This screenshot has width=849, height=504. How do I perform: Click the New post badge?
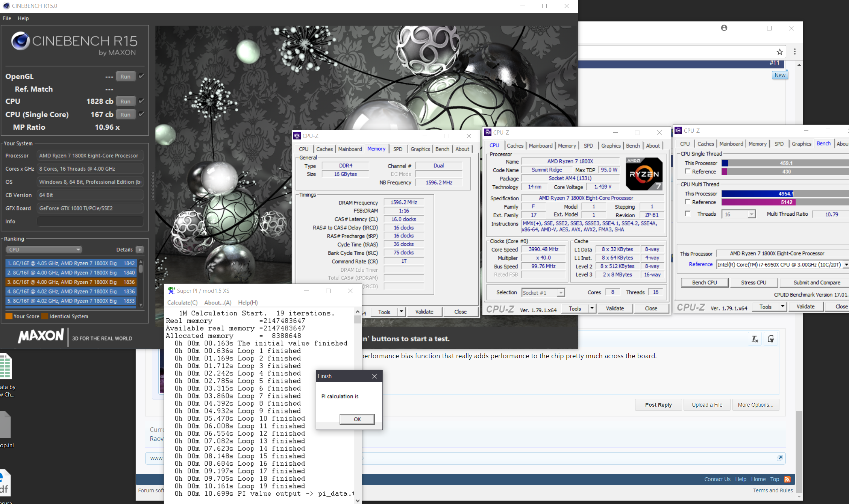pyautogui.click(x=780, y=75)
